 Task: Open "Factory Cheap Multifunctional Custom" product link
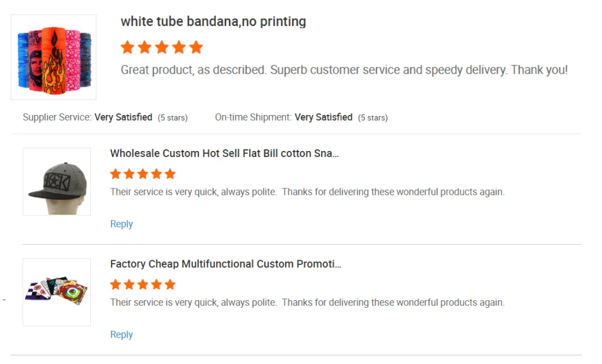[225, 264]
